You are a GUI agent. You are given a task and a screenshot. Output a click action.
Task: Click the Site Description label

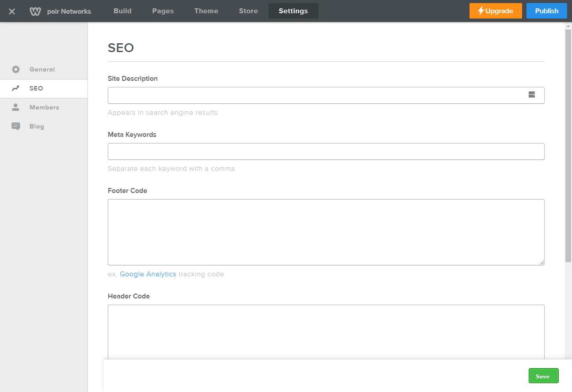point(133,79)
